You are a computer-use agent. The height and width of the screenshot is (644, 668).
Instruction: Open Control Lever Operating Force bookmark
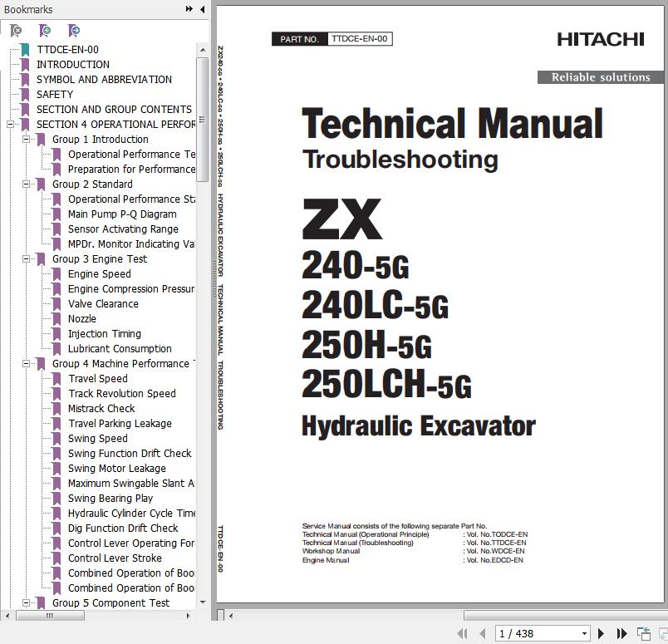point(131,543)
